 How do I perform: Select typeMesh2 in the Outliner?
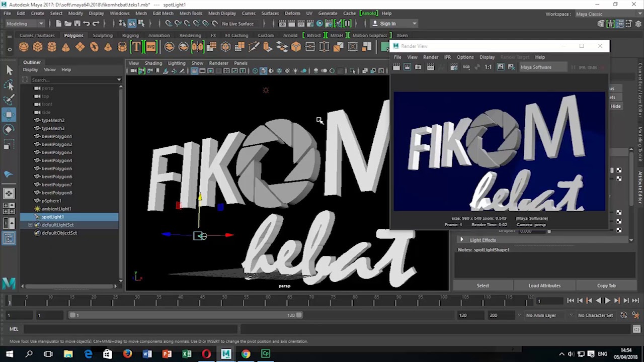point(53,120)
